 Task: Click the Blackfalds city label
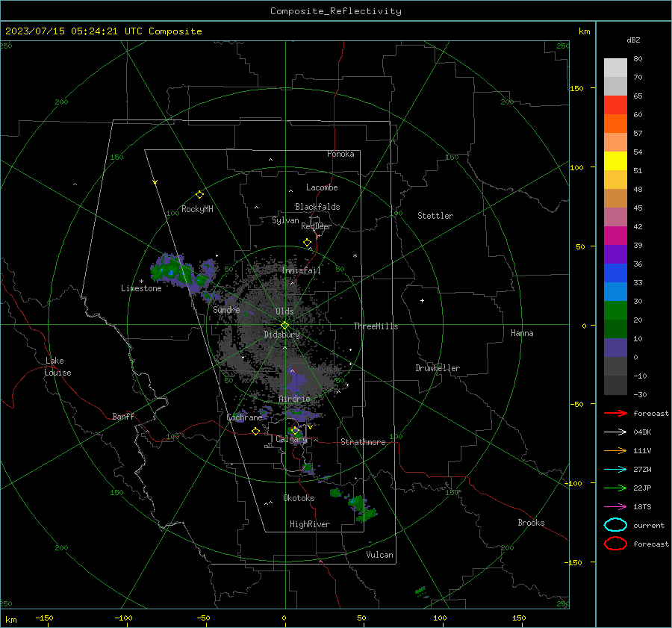pos(317,207)
